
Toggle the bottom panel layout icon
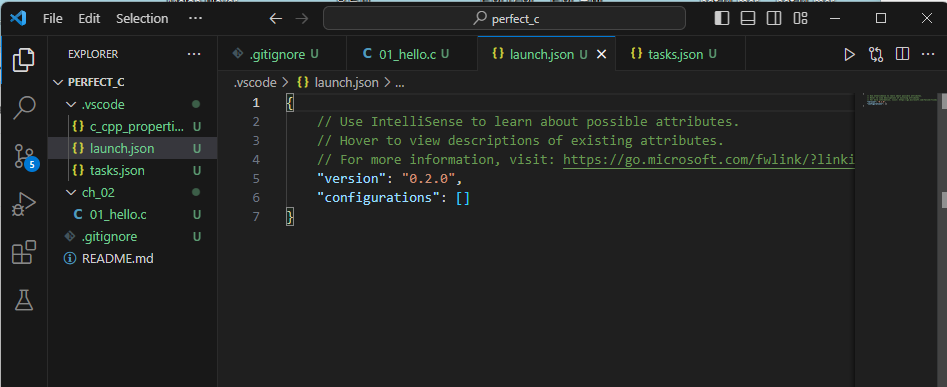coord(748,19)
